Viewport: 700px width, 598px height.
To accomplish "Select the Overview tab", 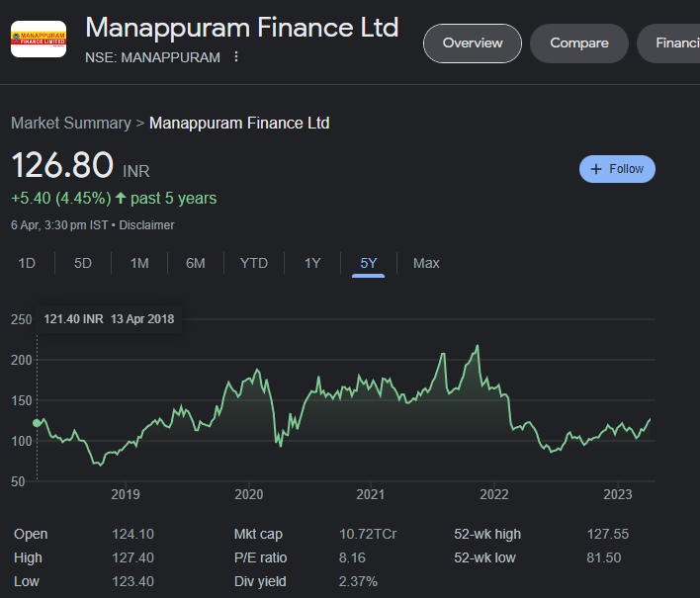I will click(473, 43).
